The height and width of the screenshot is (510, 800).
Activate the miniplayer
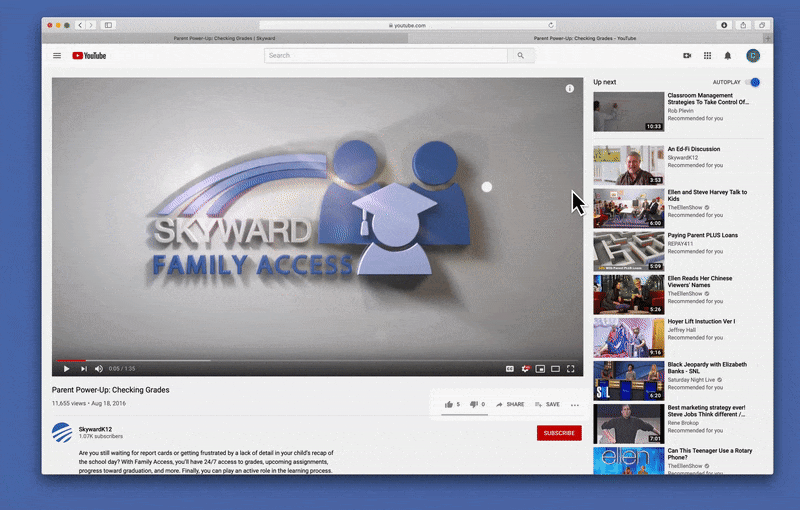click(540, 369)
